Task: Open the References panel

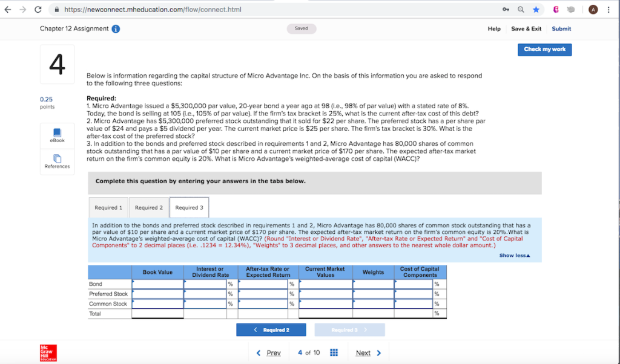Action: point(56,159)
